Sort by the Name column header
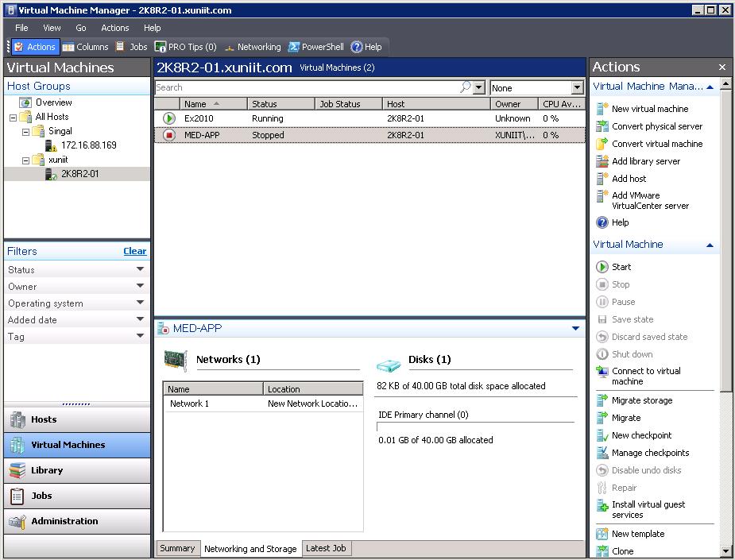 pyautogui.click(x=214, y=104)
